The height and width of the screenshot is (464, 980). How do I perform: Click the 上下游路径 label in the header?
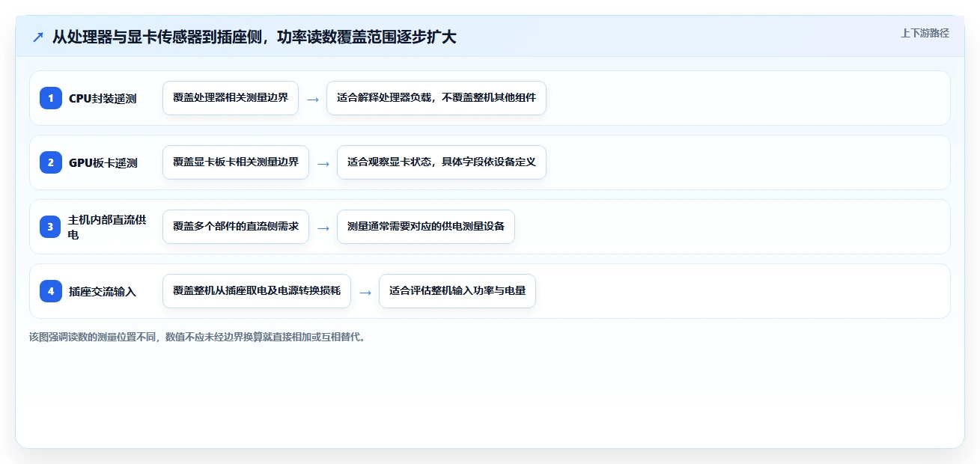pos(925,33)
